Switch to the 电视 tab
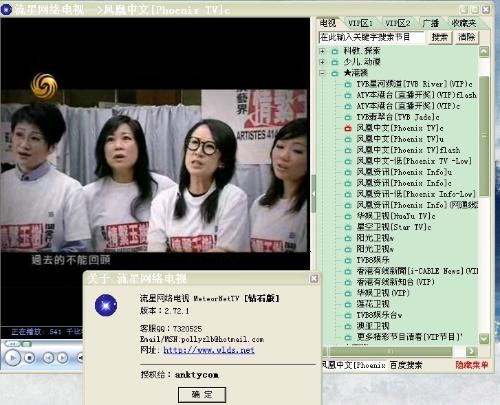This screenshot has width=500, height=405. (x=328, y=23)
